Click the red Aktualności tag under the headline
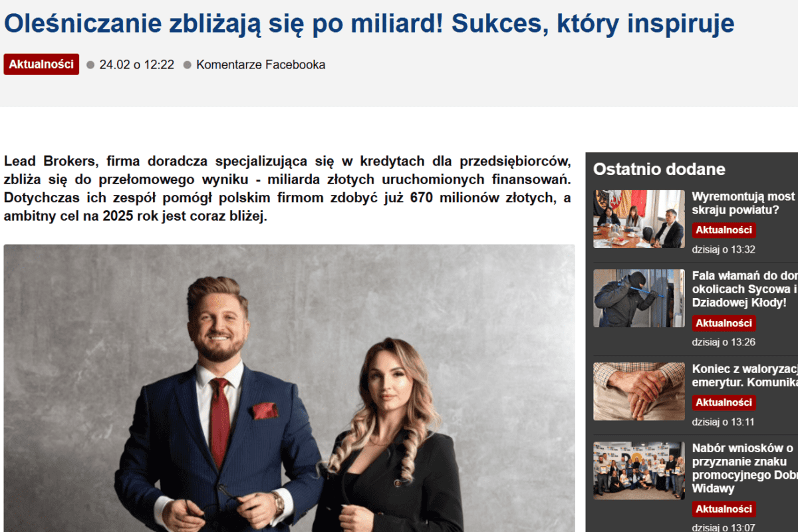Viewport: 798px width, 532px height. pos(41,65)
